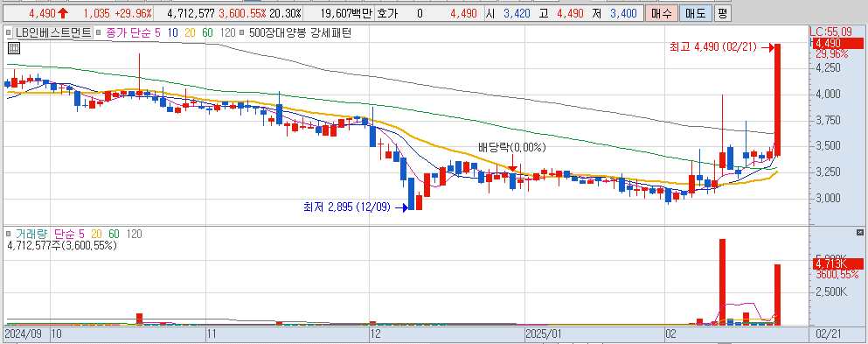This screenshot has height=344, width=868.
Task: Click the 12 month label on date axis
Action: [376, 334]
